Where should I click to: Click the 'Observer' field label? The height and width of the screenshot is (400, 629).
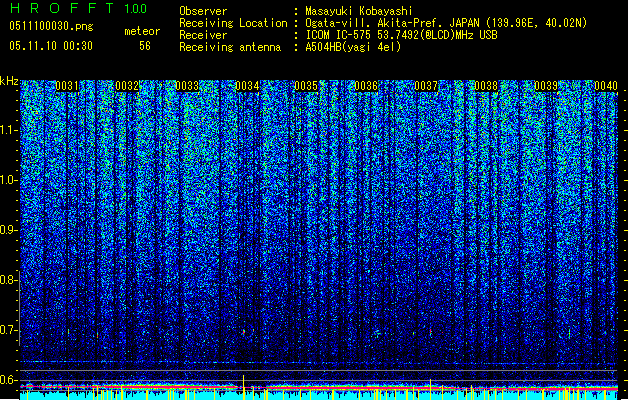[x=203, y=11]
